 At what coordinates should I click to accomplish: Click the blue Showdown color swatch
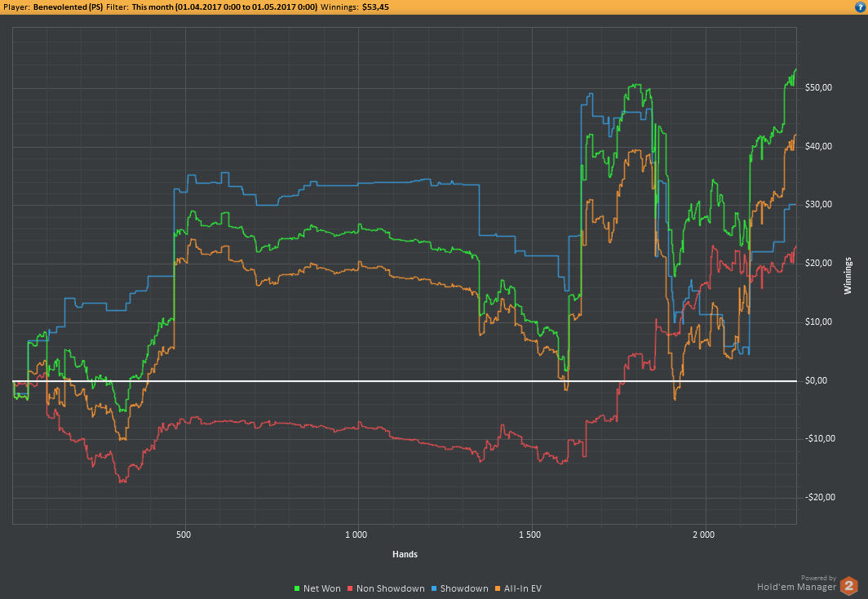click(x=434, y=589)
